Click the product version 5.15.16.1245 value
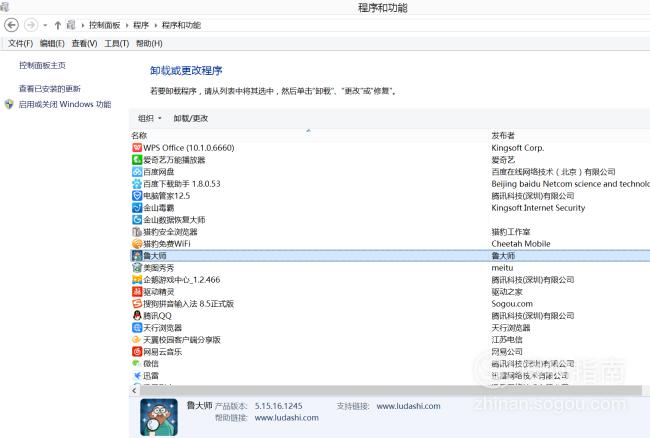This screenshot has height=438, width=650. pos(278,406)
